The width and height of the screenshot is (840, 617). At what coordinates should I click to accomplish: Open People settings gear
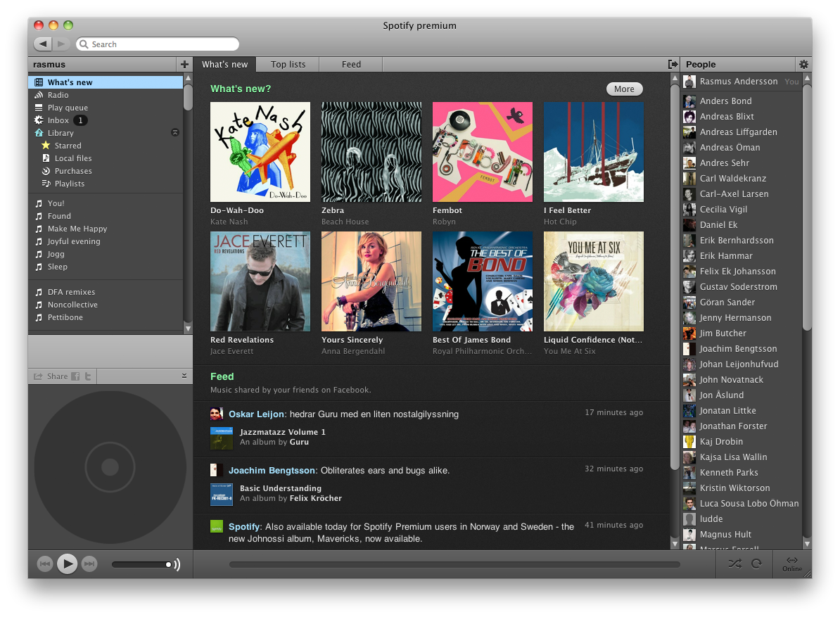click(803, 64)
